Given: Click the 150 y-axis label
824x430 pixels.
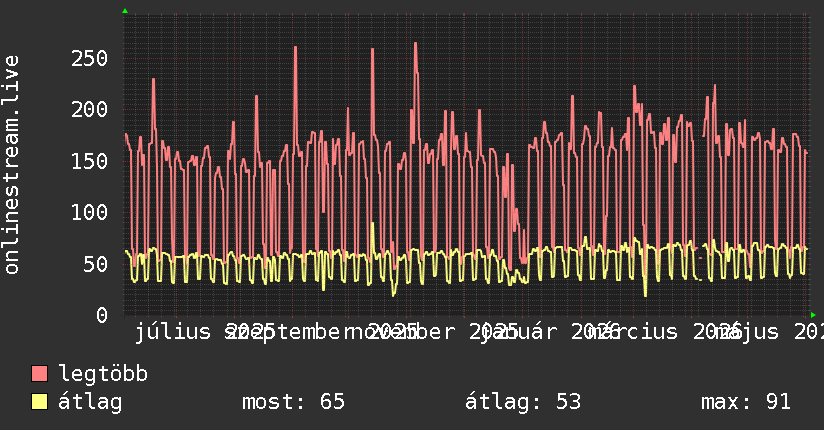Looking at the screenshot, I should pyautogui.click(x=89, y=161).
